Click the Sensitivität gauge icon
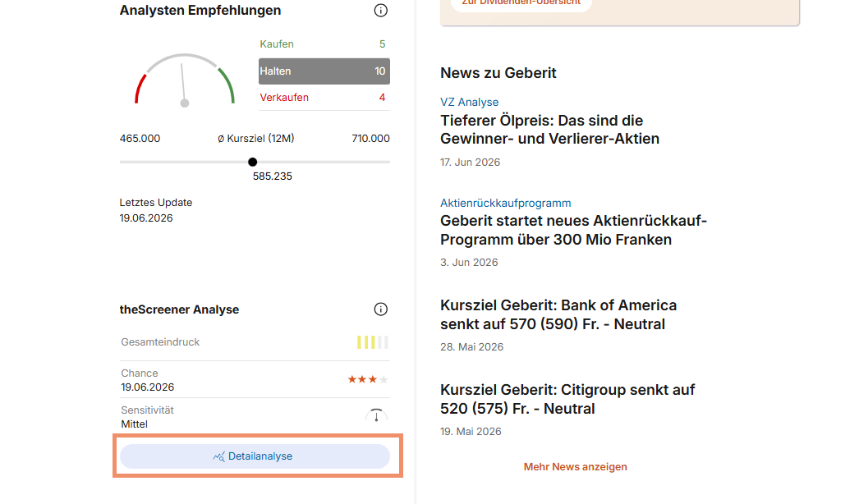Screen dimensions: 859x504 (x=376, y=415)
